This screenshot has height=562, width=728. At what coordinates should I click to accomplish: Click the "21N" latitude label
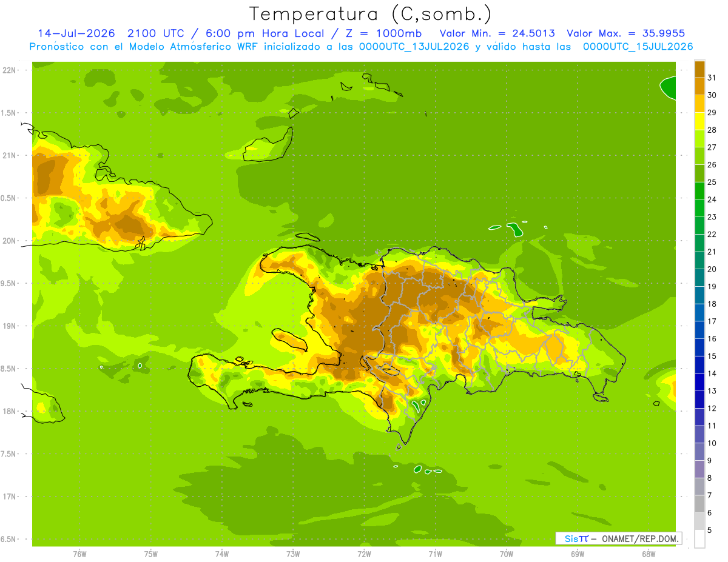click(x=10, y=155)
